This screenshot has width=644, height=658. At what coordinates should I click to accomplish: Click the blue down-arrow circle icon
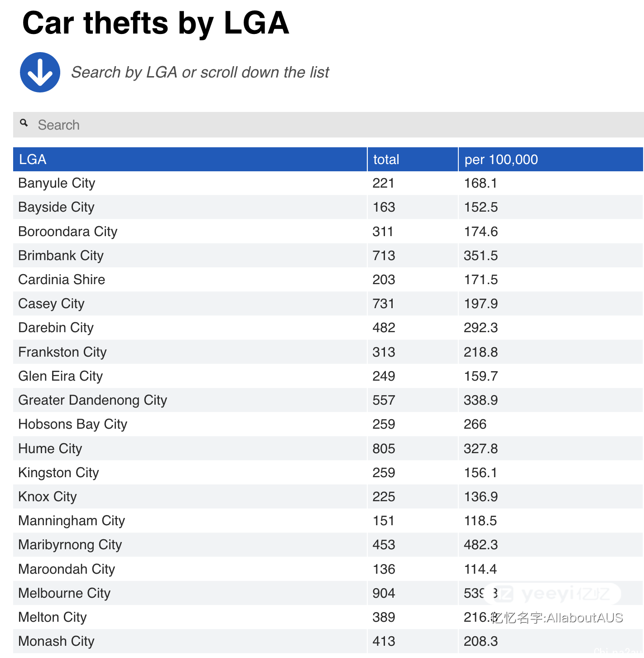click(40, 73)
